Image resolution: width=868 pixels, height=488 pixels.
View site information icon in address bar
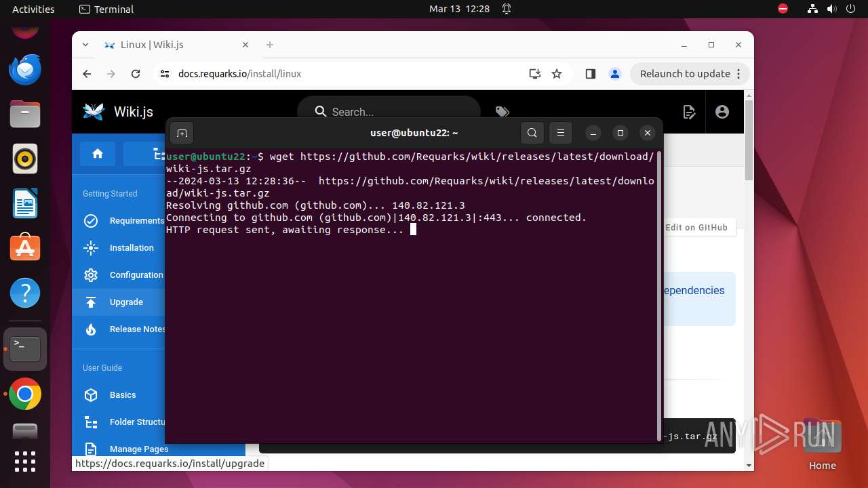click(165, 74)
